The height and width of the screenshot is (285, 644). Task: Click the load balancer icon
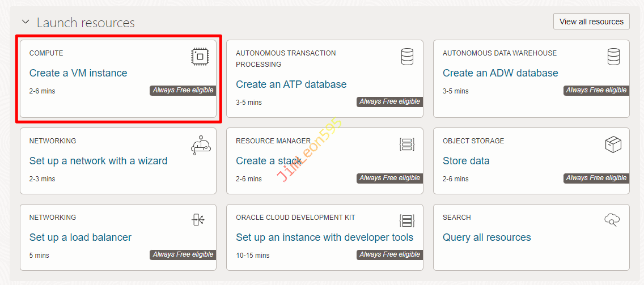point(198,220)
